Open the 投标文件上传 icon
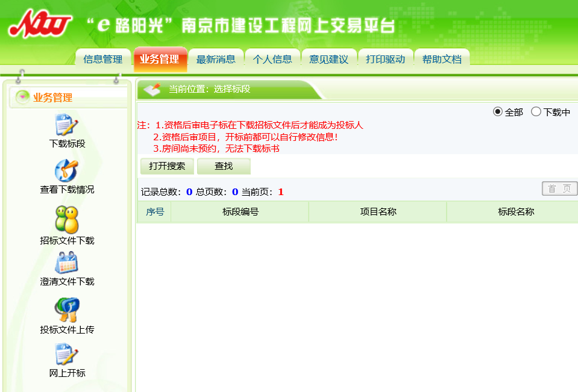This screenshot has width=578, height=392. [x=67, y=310]
